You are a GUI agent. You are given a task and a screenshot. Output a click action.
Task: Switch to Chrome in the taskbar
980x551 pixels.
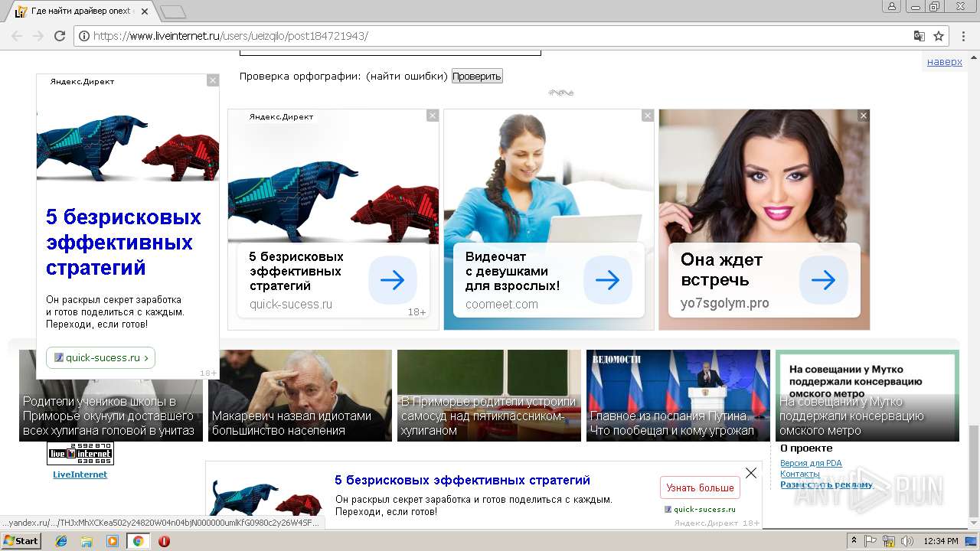pos(138,541)
